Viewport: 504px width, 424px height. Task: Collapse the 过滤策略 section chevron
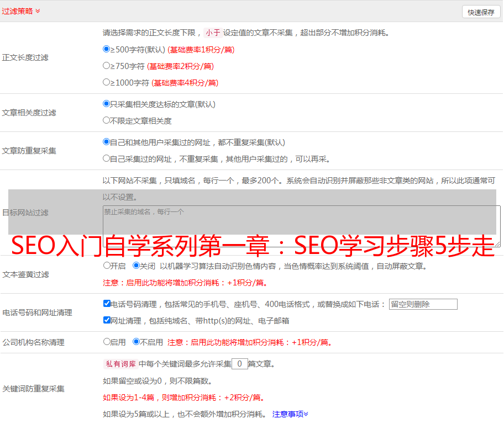coord(38,11)
